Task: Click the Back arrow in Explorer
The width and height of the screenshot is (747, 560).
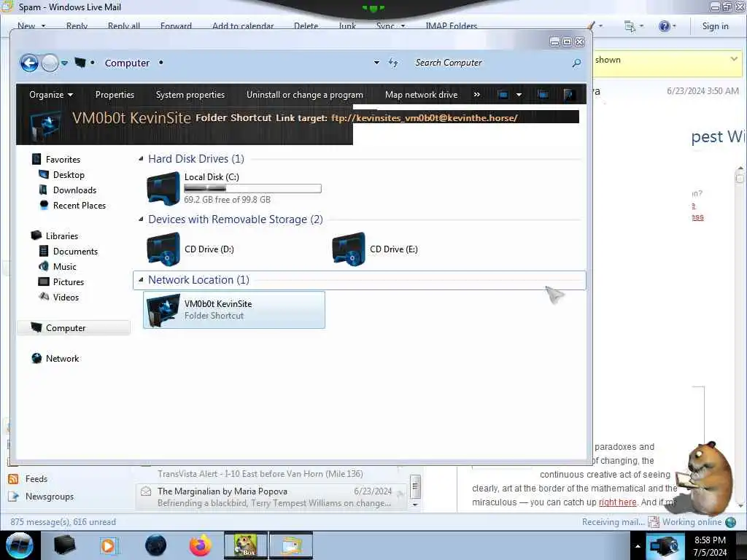Action: coord(29,63)
